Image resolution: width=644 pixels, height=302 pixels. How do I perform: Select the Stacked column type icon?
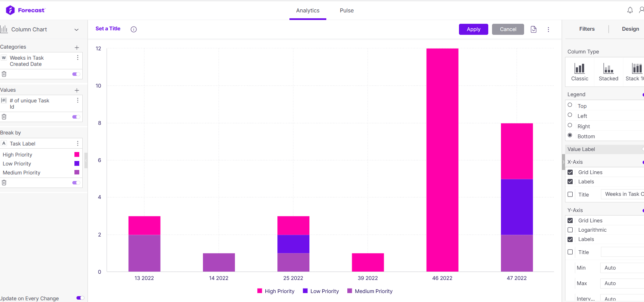click(x=609, y=72)
